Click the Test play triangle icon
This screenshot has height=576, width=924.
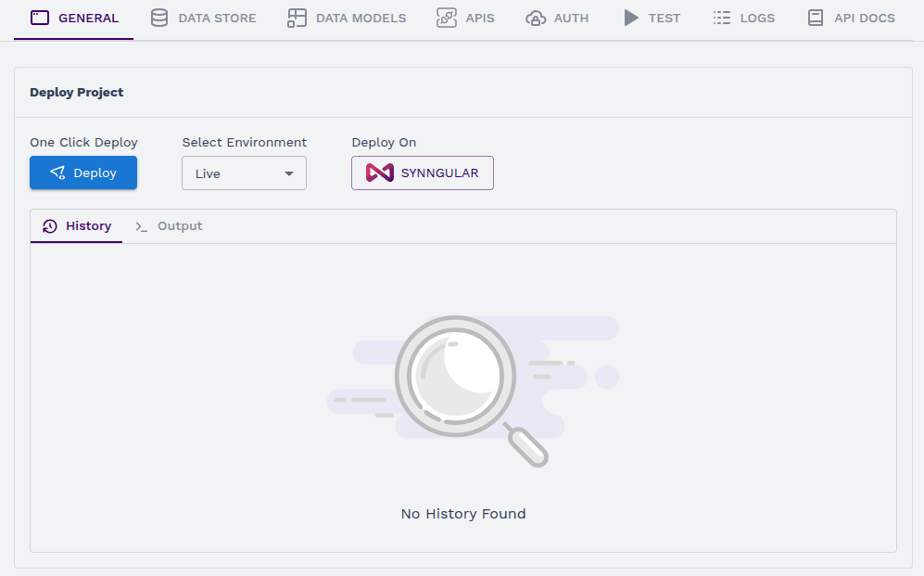631,18
